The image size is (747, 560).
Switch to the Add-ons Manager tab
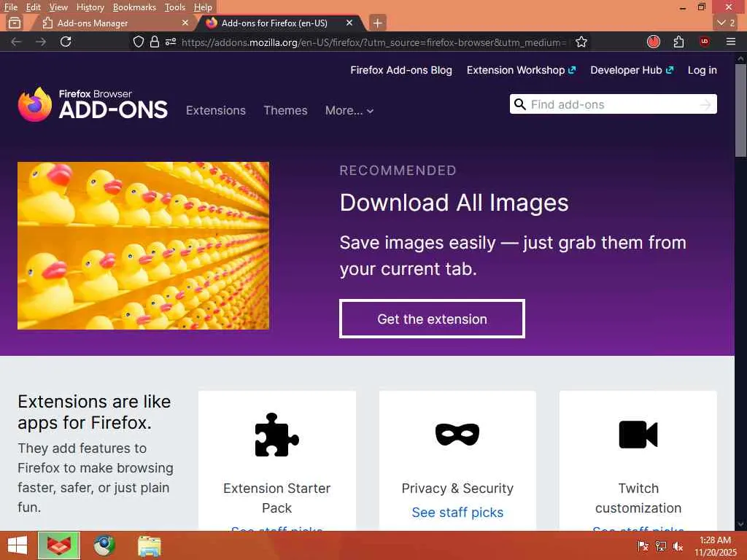(111, 23)
